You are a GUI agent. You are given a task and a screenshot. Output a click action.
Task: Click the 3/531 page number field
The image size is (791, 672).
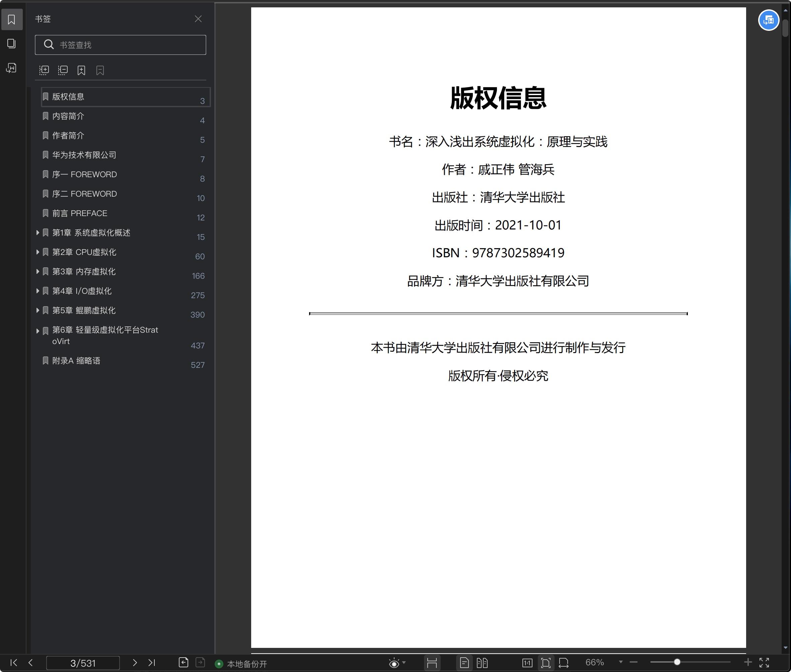[83, 663]
